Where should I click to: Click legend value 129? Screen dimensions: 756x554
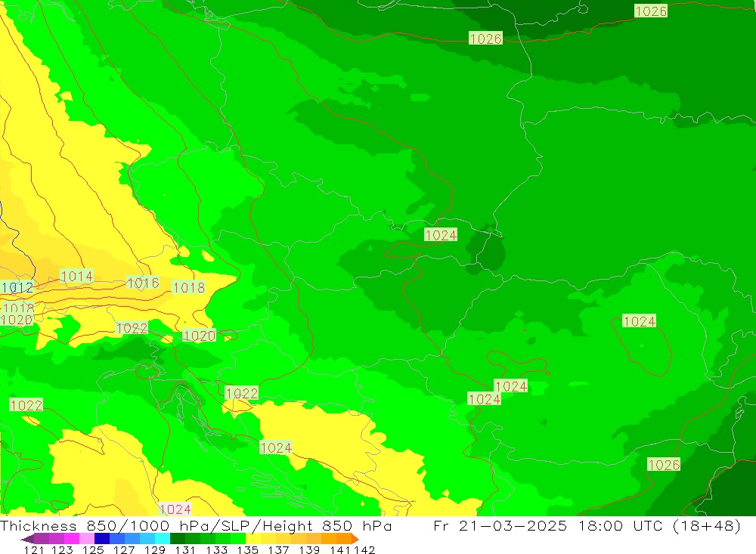(155, 549)
